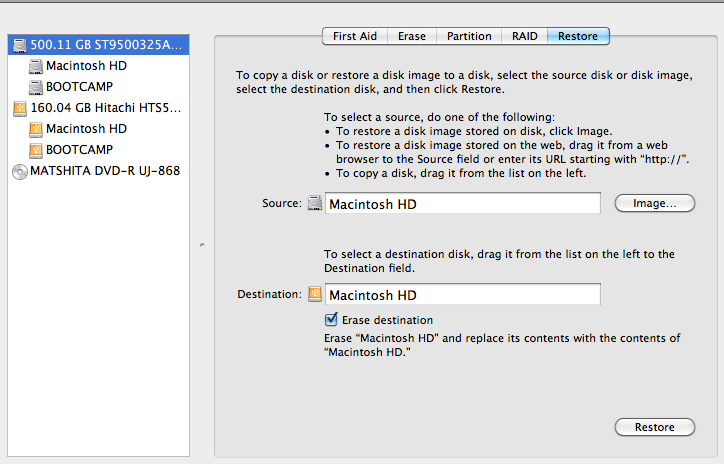
Task: Click the split-view divider handle dot
Action: tap(202, 245)
